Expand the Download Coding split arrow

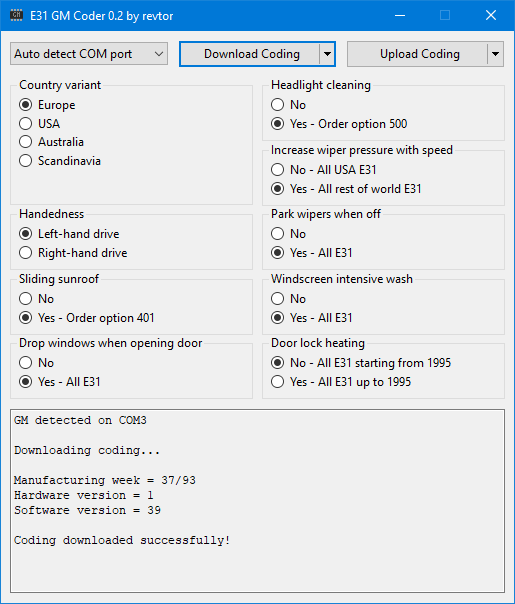click(327, 54)
